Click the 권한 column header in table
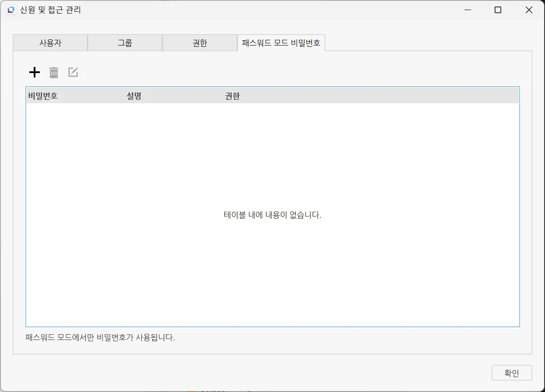545x392 pixels. [232, 96]
